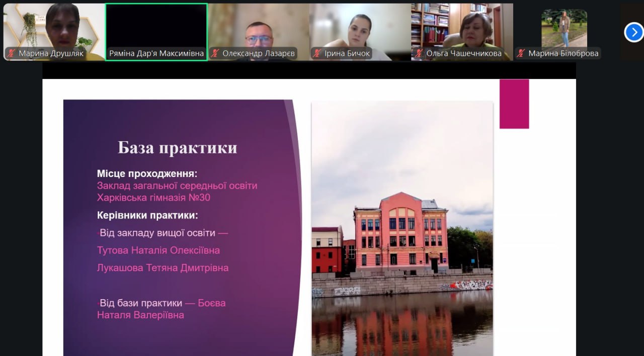The height and width of the screenshot is (356, 644).
Task: Click the magenta square on the slide
Action: pyautogui.click(x=514, y=104)
